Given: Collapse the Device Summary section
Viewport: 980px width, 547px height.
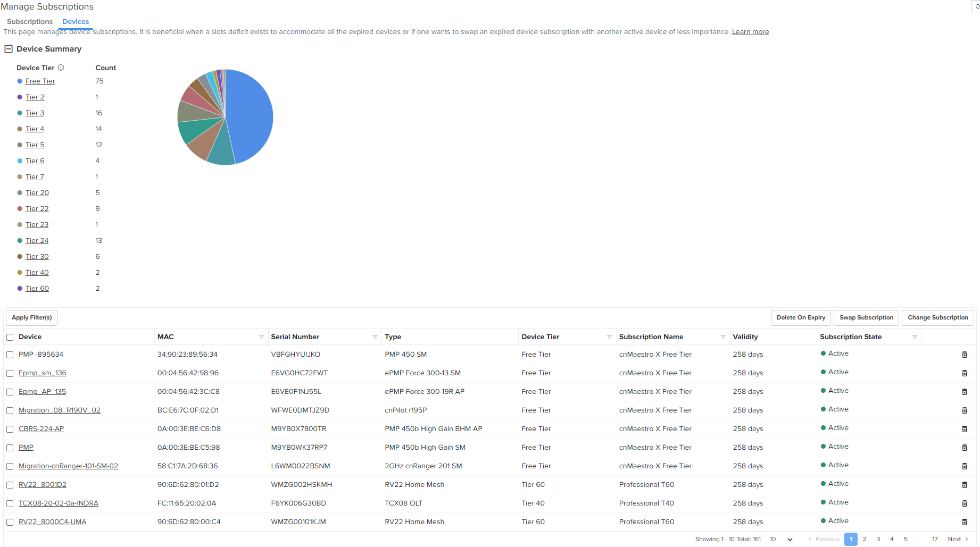Looking at the screenshot, I should tap(9, 49).
